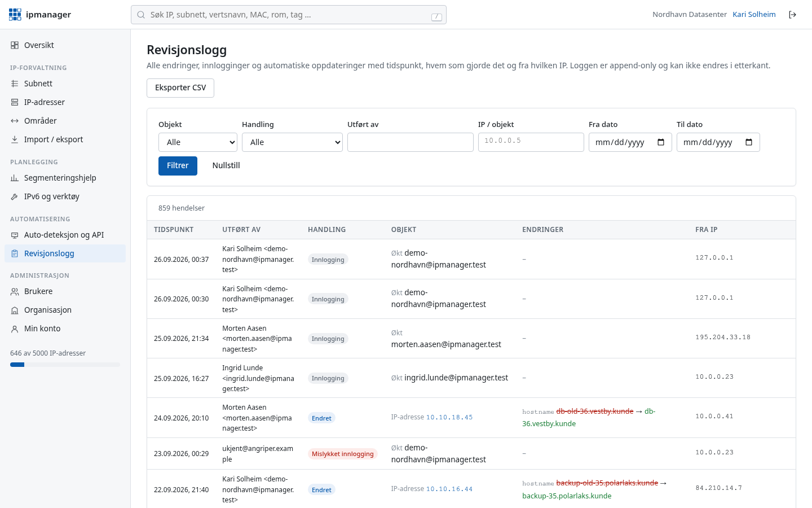
Task: Click the Nordhavn Datasenter organization name
Action: [690, 15]
